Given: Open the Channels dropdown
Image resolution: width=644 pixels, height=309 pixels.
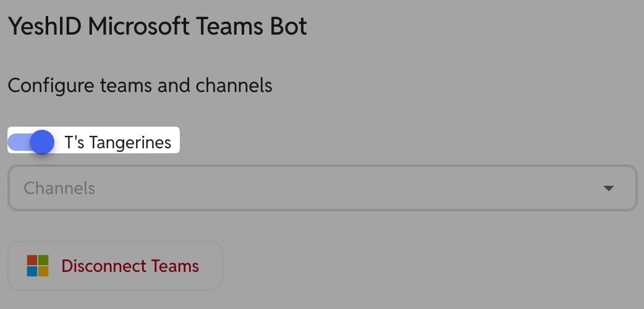Looking at the screenshot, I should coord(323,188).
